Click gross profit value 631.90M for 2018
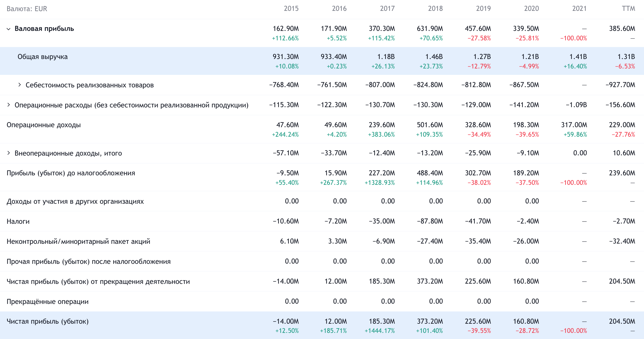This screenshot has height=339, width=644. pyautogui.click(x=430, y=29)
